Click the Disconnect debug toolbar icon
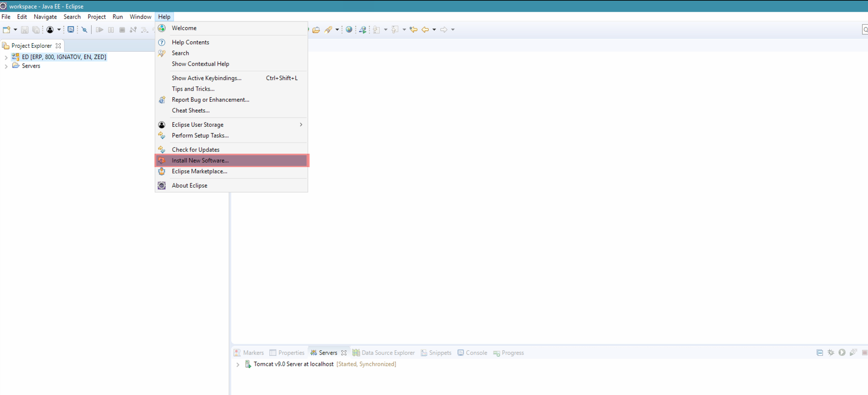 coord(133,30)
